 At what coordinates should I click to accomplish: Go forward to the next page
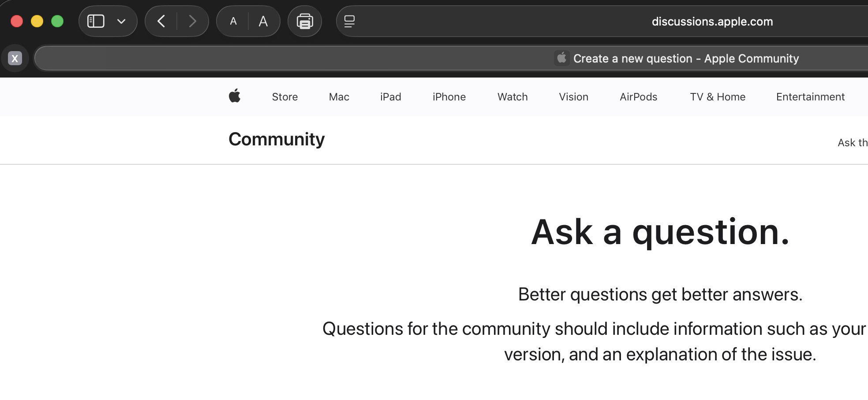(192, 21)
